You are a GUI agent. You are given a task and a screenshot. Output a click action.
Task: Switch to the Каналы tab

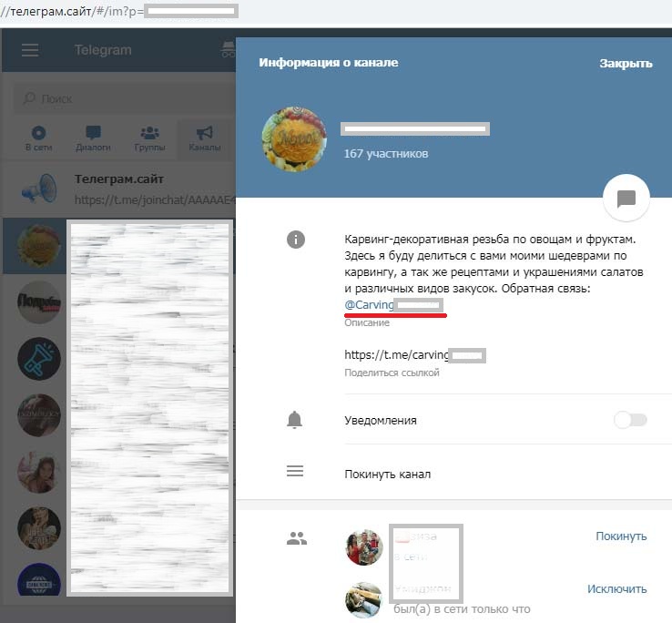pos(205,138)
